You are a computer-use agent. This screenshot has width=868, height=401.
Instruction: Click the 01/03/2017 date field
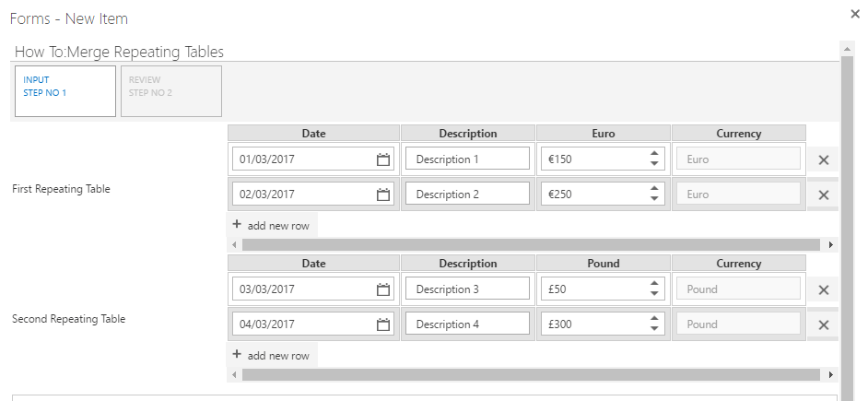coord(312,159)
